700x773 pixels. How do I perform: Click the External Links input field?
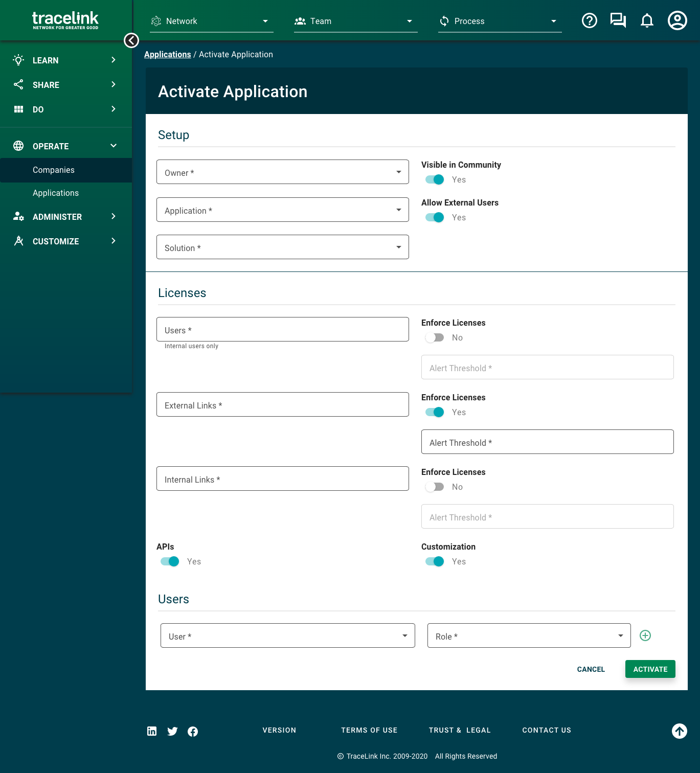(283, 404)
